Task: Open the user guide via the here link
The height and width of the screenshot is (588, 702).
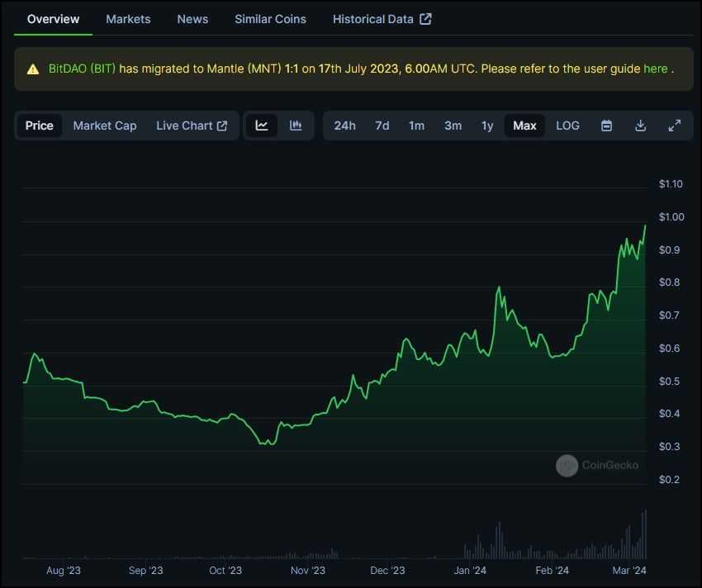Action: [657, 69]
